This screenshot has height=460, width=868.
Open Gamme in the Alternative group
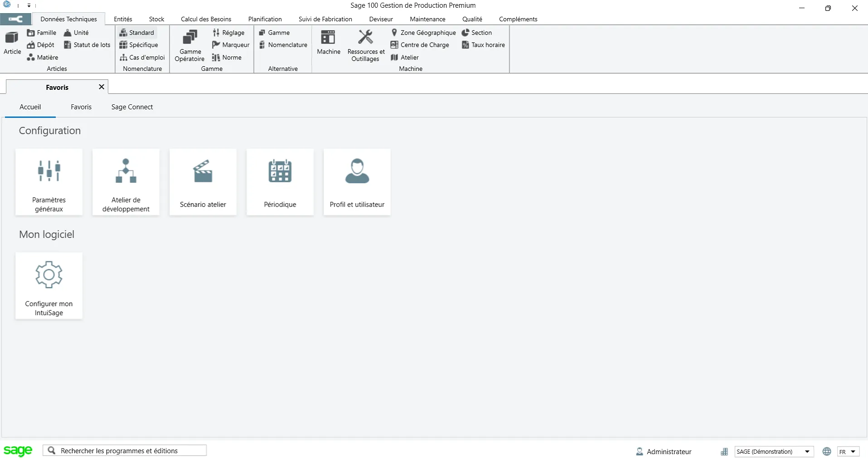click(x=274, y=33)
